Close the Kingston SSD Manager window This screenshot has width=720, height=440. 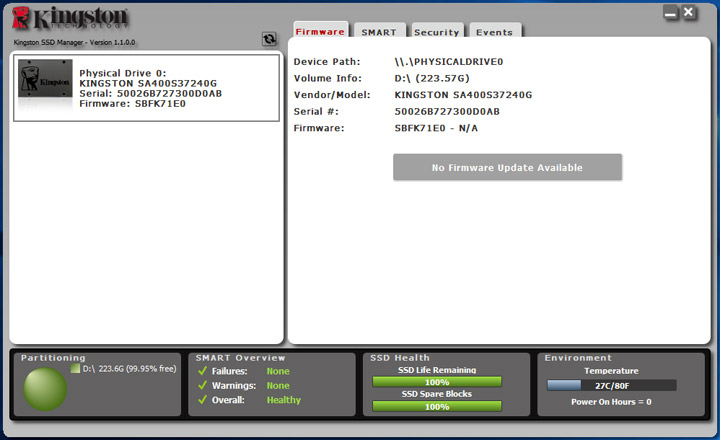[688, 13]
